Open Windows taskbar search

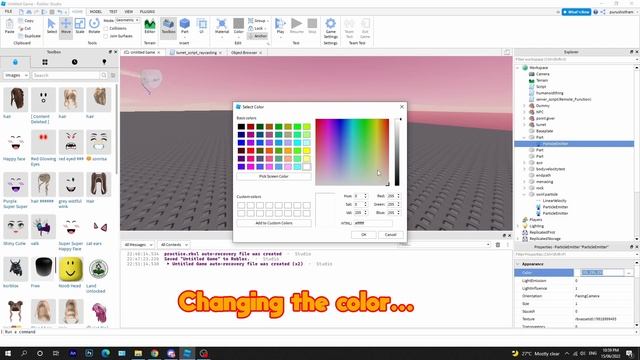24,353
